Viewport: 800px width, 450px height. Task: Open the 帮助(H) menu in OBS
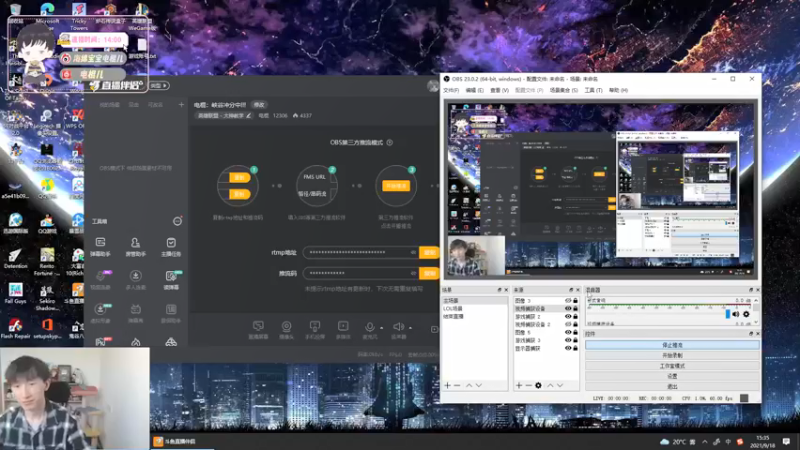(x=618, y=90)
